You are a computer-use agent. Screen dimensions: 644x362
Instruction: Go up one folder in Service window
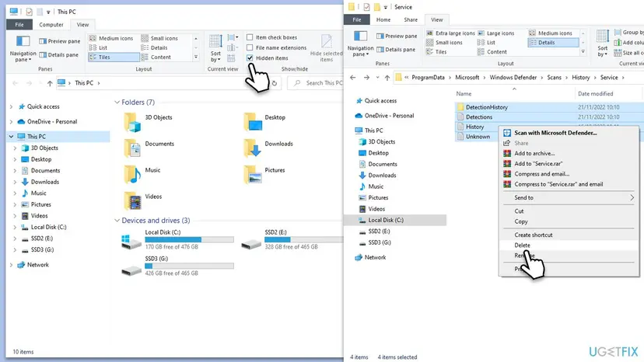coord(387,77)
